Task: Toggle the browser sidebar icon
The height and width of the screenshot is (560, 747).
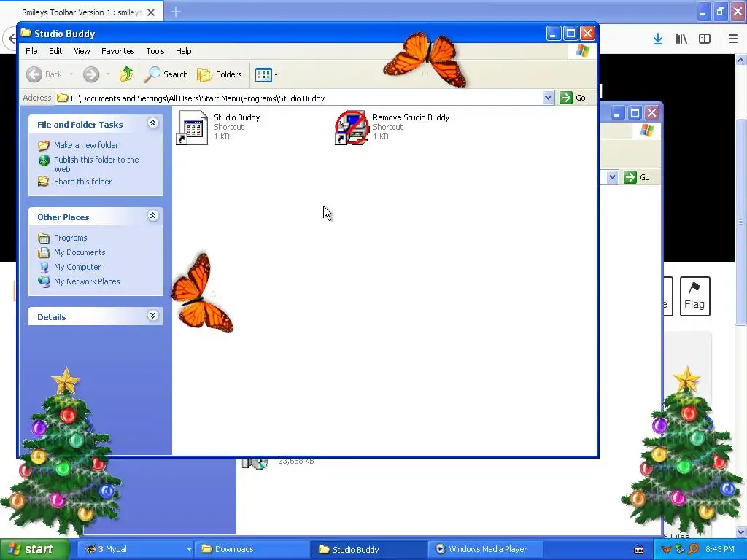Action: tap(705, 39)
